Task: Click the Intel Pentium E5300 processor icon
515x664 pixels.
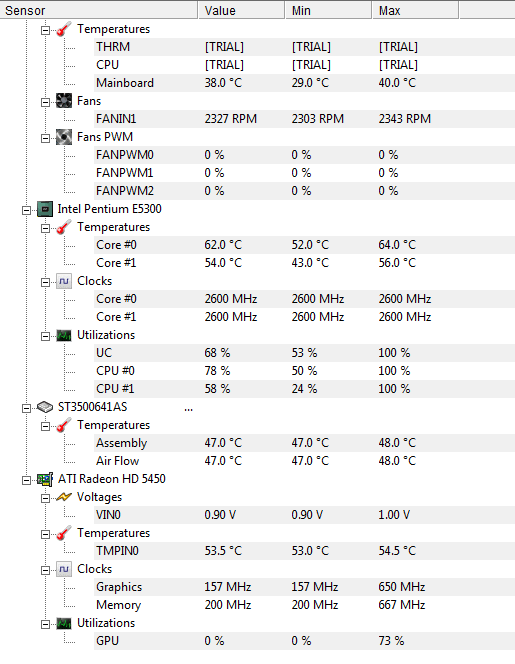Action: coord(45,209)
